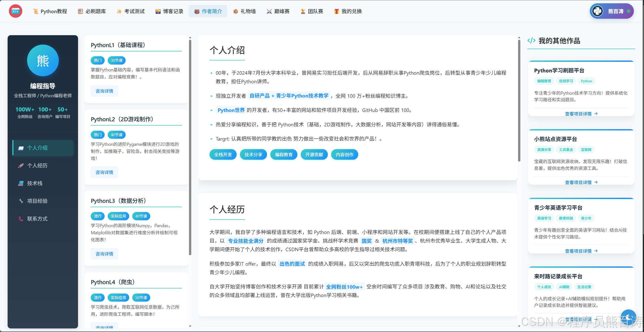
Task: Click the gift icon beside 我的兑换
Action: (x=337, y=11)
